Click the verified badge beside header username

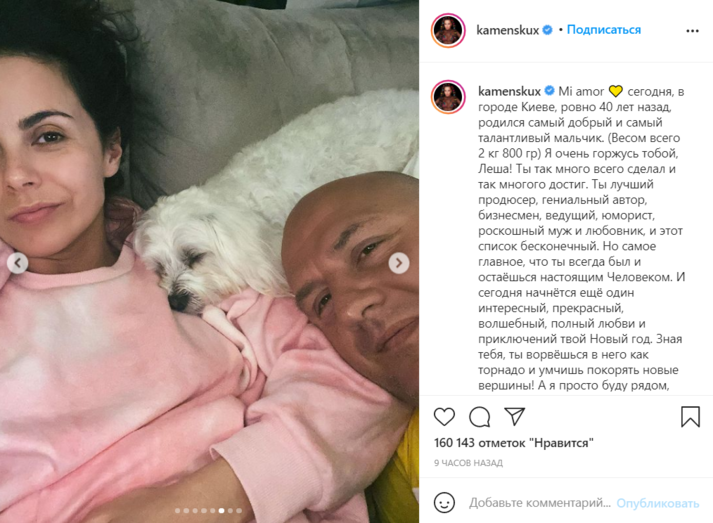tap(547, 30)
